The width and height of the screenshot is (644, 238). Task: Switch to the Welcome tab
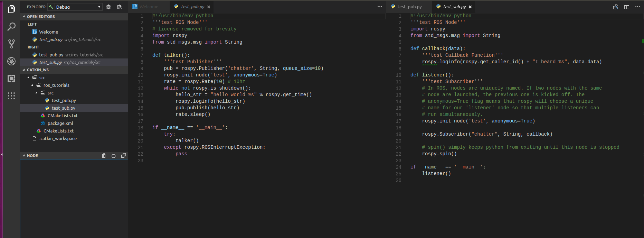149,7
